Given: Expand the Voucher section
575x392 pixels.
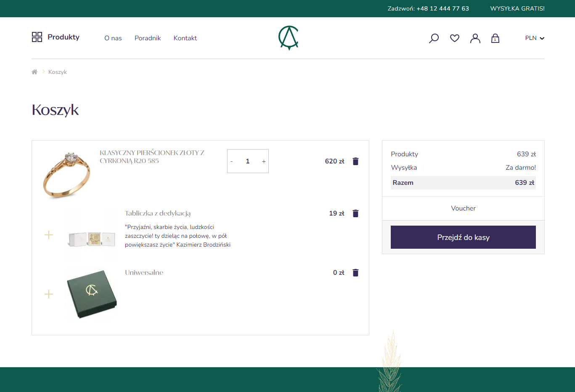Looking at the screenshot, I should 463,208.
